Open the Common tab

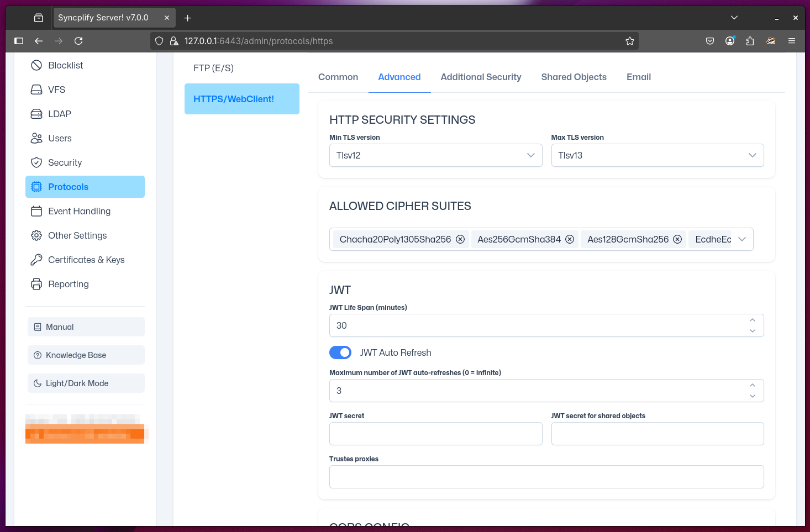click(x=338, y=77)
